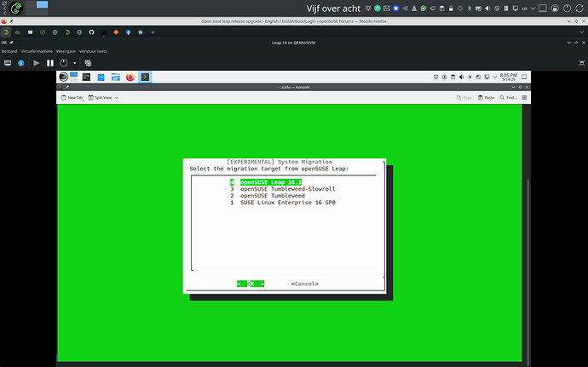Open host mail envelope tray icon
The height and width of the screenshot is (367, 588).
(x=387, y=9)
